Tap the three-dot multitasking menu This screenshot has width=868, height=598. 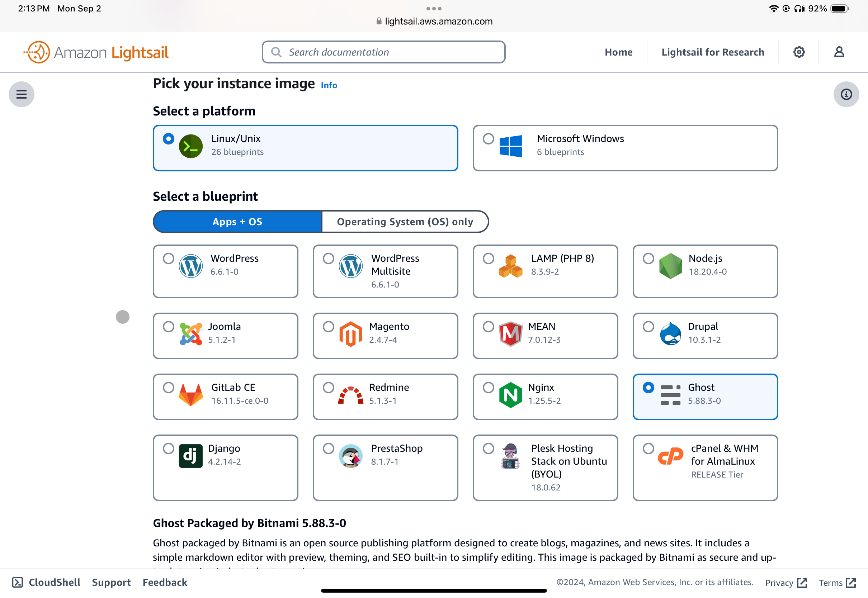(x=434, y=8)
